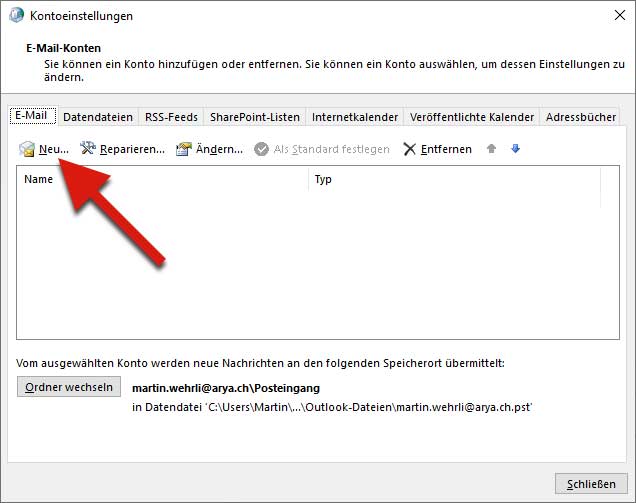Screen dimensions: 636x503
Task: Switch to the Datendateien tab
Action: click(98, 117)
